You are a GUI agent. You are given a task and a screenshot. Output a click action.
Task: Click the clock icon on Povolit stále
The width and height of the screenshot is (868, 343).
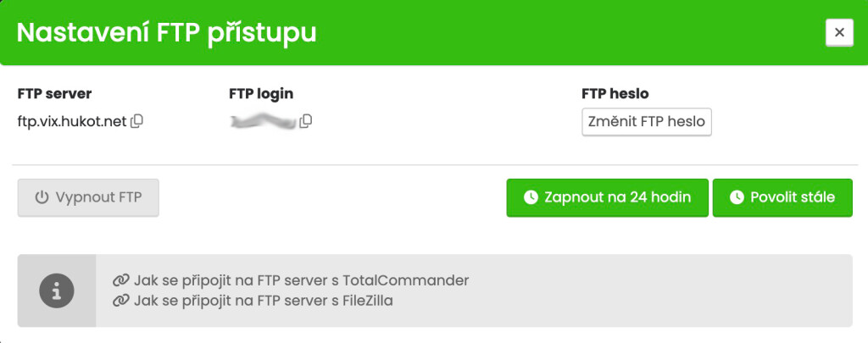pyautogui.click(x=737, y=197)
